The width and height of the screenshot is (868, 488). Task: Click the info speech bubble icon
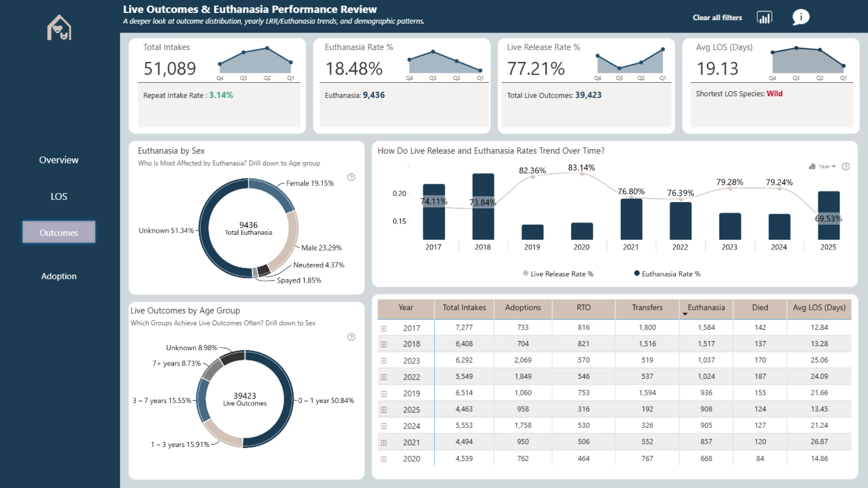coord(801,18)
